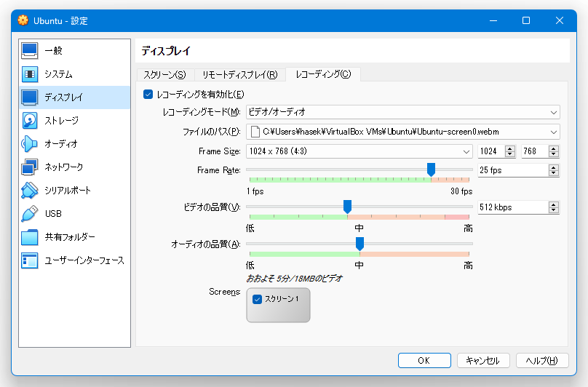The image size is (588, 387).
Task: Click the VirtualBox gear icon in title bar
Action: (23, 20)
